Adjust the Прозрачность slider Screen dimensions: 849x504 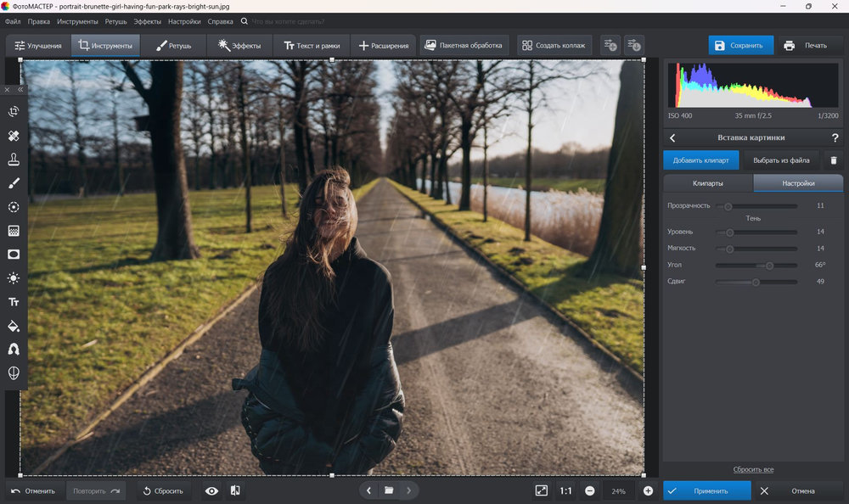point(756,206)
